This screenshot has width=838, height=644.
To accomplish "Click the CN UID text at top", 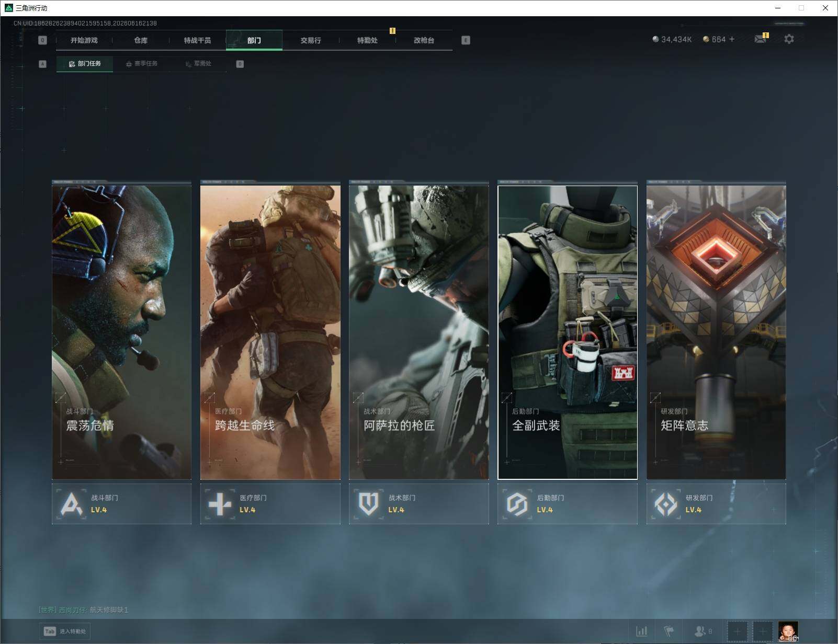I will 85,24.
